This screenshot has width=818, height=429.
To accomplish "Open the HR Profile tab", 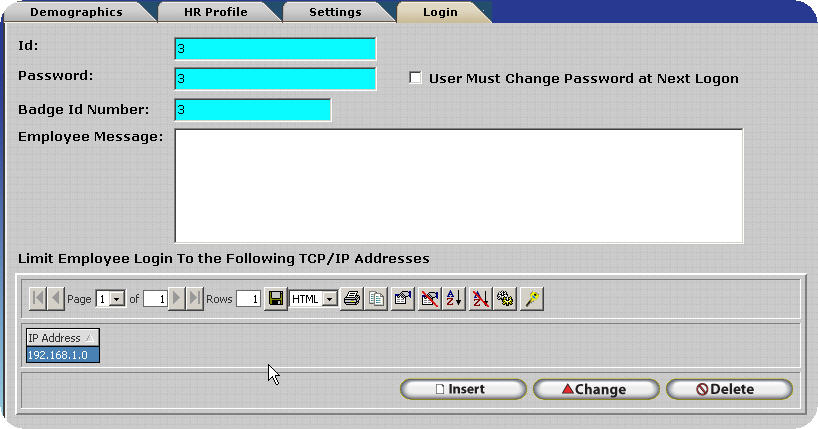I will [x=215, y=13].
